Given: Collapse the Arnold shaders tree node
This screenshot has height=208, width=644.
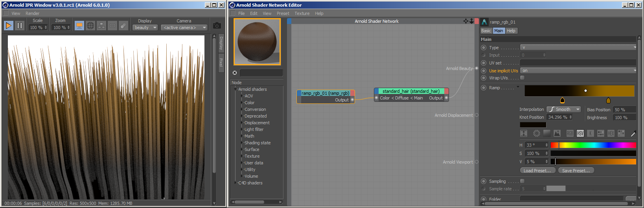Looking at the screenshot, I should (x=236, y=89).
